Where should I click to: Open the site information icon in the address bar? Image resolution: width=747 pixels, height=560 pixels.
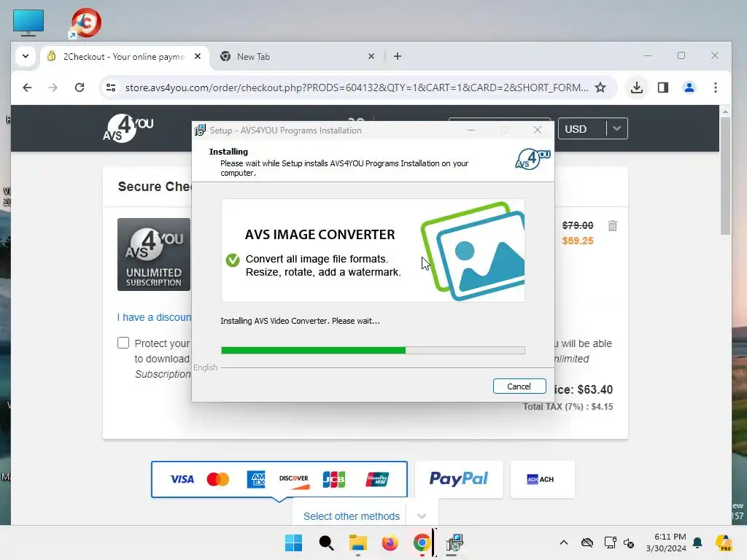tap(111, 87)
